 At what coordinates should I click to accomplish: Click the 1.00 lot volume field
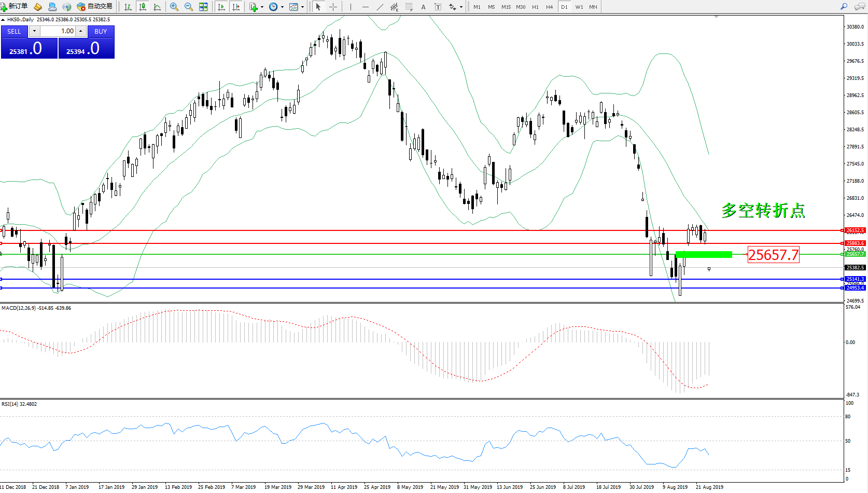click(x=58, y=31)
